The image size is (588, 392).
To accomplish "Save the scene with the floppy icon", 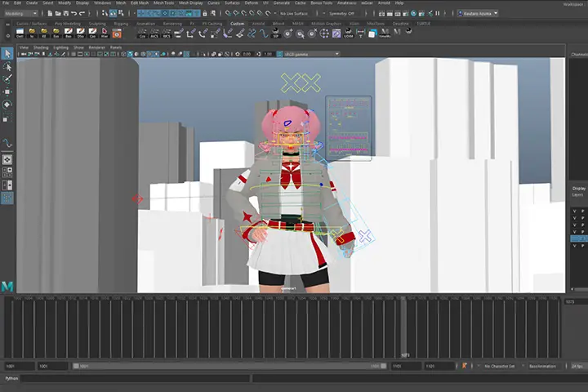I will click(66, 14).
